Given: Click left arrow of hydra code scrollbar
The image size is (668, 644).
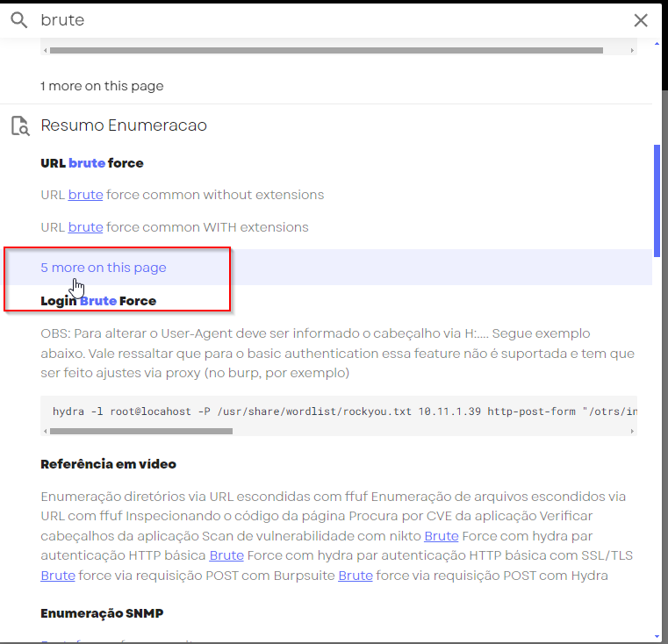Looking at the screenshot, I should [45, 432].
